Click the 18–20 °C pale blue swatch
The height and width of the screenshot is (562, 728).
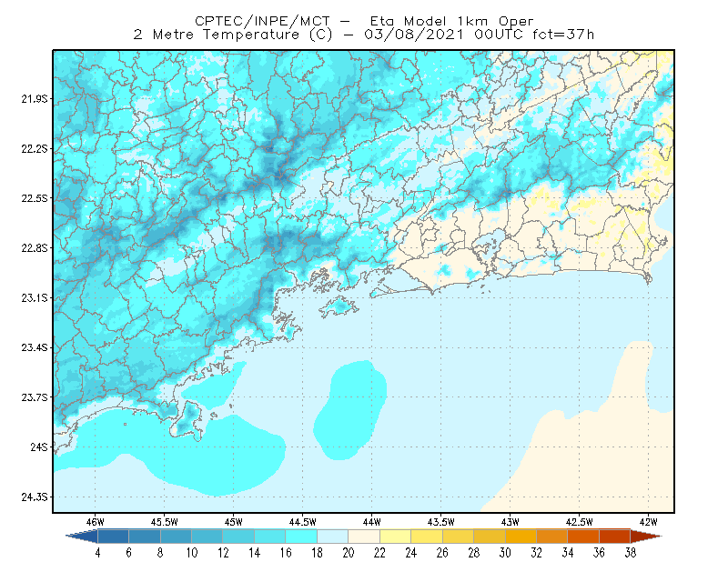(333, 537)
